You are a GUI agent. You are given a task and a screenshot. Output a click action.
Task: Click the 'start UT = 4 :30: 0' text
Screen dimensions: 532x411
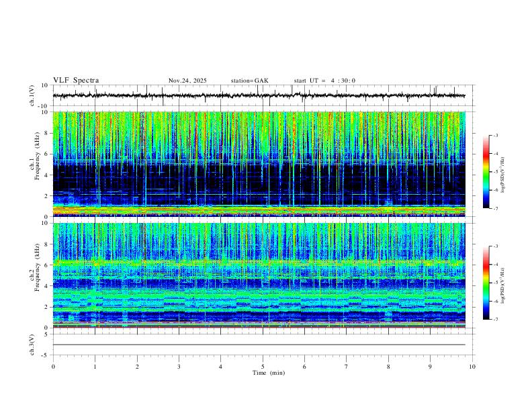click(324, 81)
